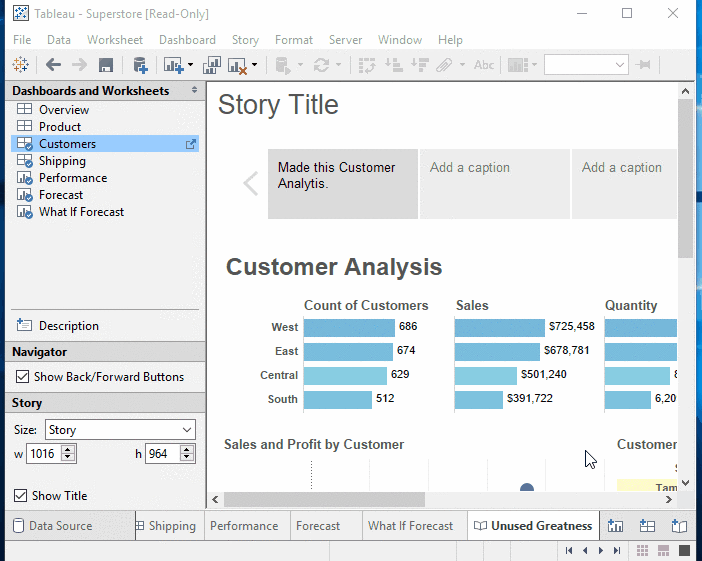Select the Performance sheet in the list
The height and width of the screenshot is (561, 702).
click(73, 178)
